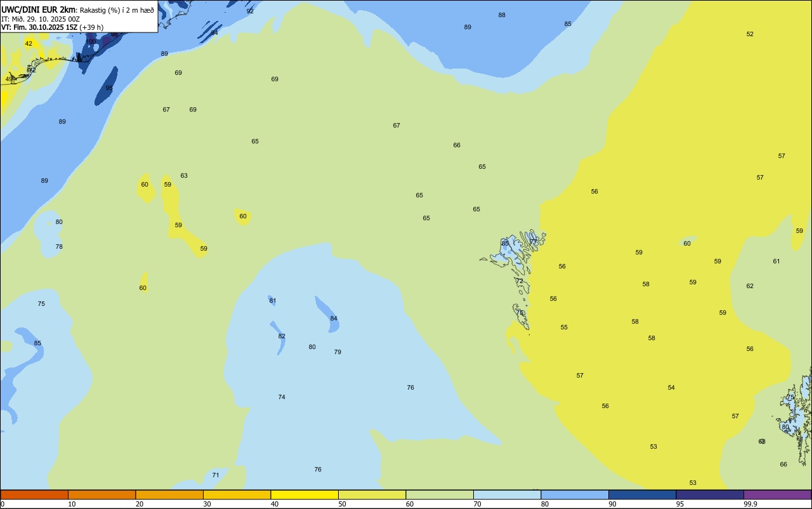
Task: Click the '79' humidity value on map
Action: pos(337,352)
